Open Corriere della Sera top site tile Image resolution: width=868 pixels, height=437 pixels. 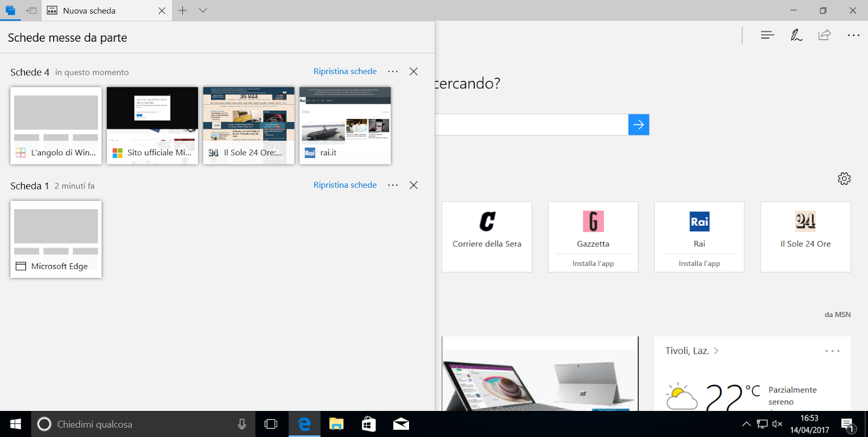click(x=487, y=237)
